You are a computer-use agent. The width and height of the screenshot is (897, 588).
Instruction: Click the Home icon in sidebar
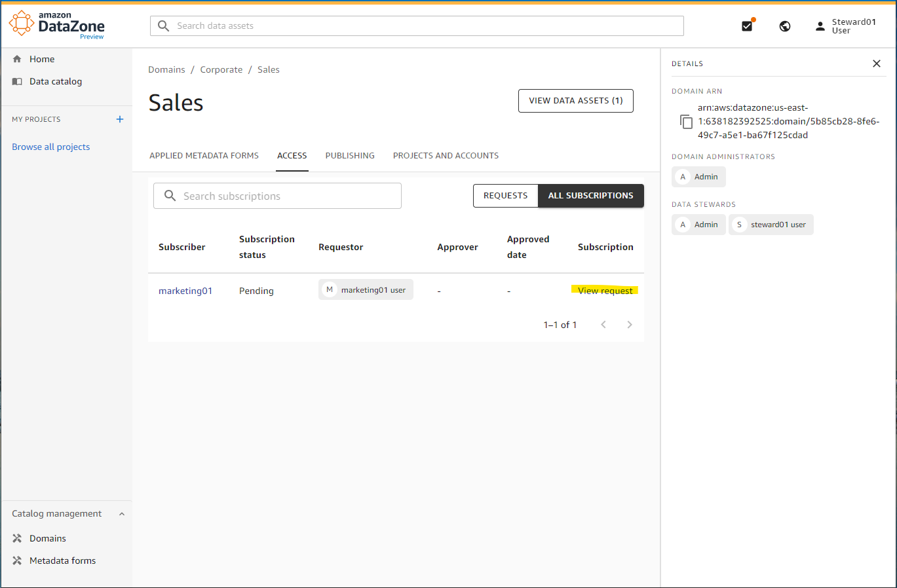(x=17, y=59)
